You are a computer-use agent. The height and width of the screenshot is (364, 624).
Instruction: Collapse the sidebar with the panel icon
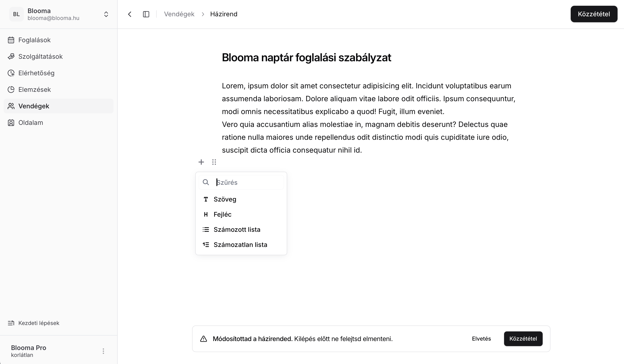[146, 14]
